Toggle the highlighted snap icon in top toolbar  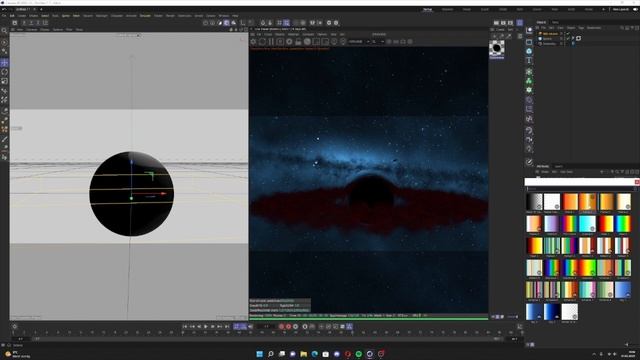[287, 23]
